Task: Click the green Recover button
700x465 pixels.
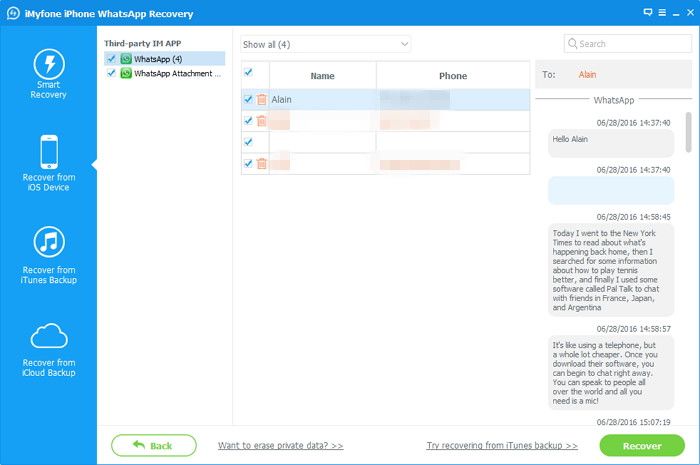Action: coord(642,445)
